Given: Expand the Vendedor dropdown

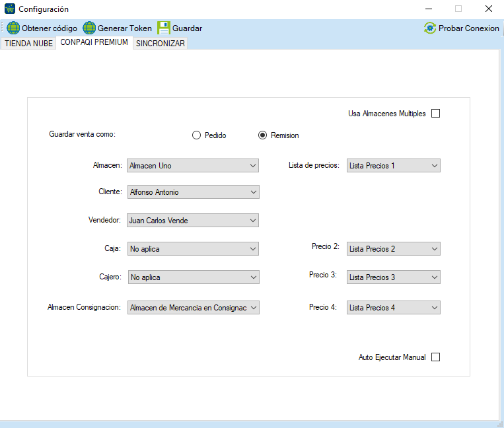Looking at the screenshot, I should click(193, 221).
